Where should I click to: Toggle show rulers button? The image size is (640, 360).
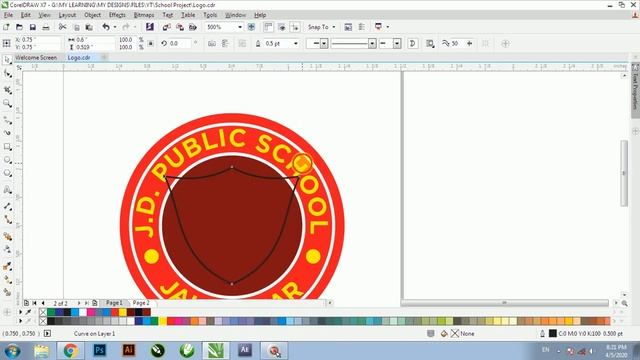268,27
